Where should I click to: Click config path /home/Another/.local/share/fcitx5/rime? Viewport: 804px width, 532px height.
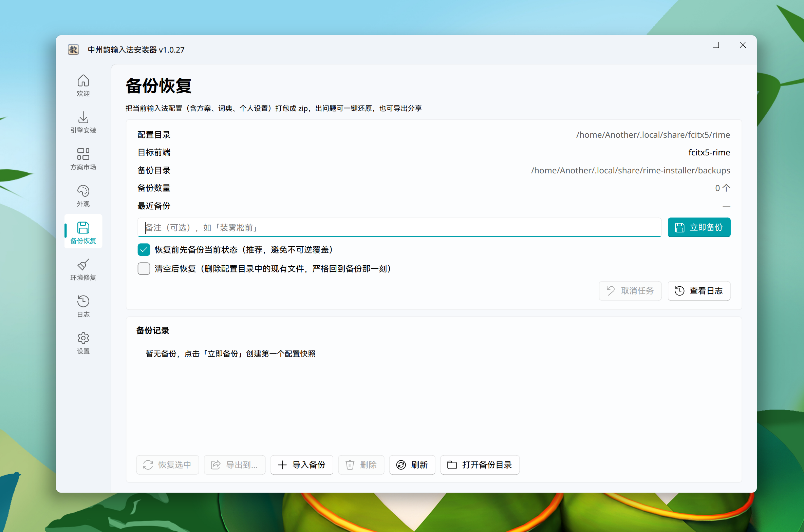tap(653, 135)
